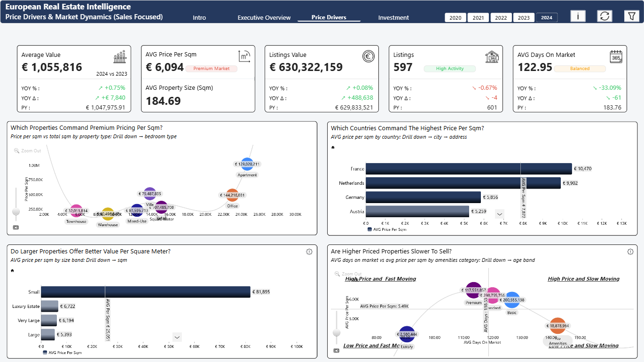Click Zoom Out in the amenities scatter chart

pyautogui.click(x=348, y=274)
